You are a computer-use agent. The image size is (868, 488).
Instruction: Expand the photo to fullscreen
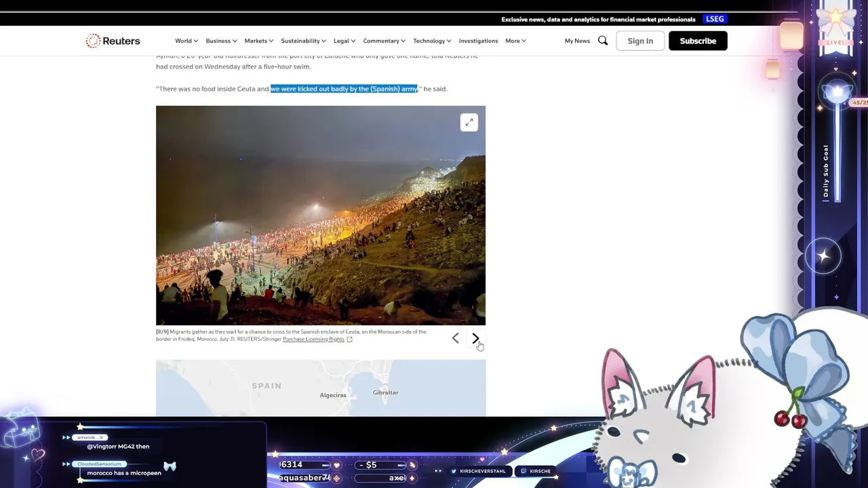pyautogui.click(x=469, y=122)
